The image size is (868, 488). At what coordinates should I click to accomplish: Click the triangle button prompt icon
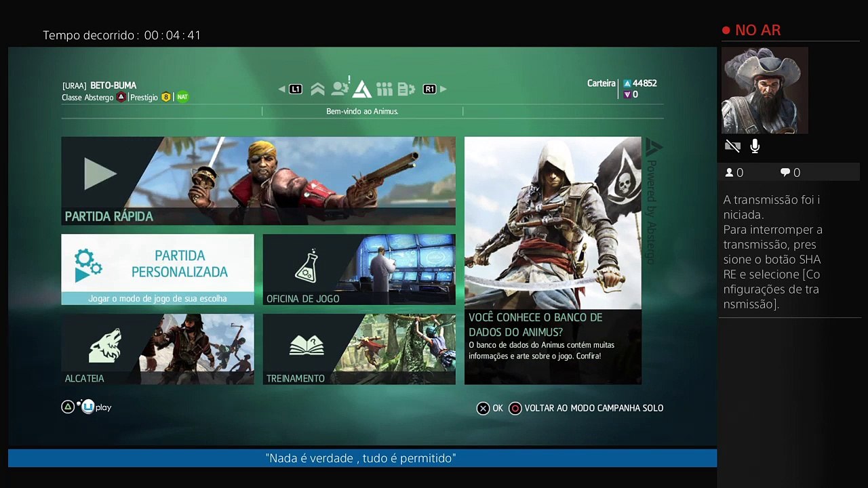click(x=68, y=407)
